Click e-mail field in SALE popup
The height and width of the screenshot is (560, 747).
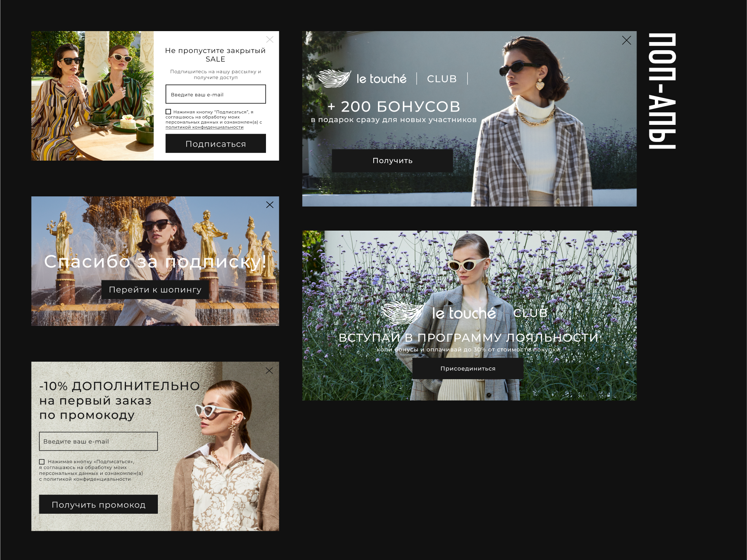click(x=215, y=94)
